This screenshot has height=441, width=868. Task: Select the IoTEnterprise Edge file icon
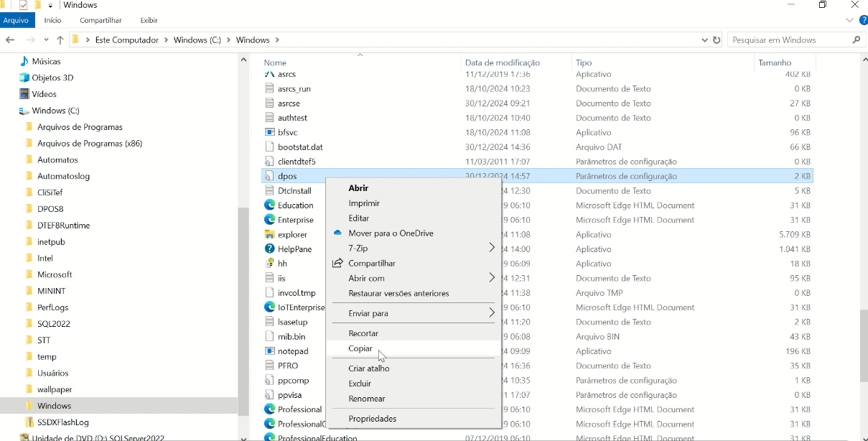[x=270, y=307]
